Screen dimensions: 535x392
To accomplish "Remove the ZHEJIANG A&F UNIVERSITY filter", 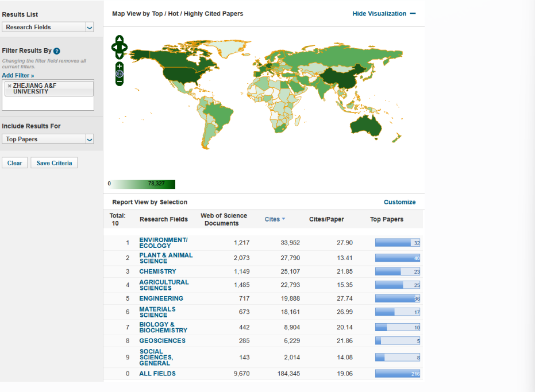I will click(9, 86).
